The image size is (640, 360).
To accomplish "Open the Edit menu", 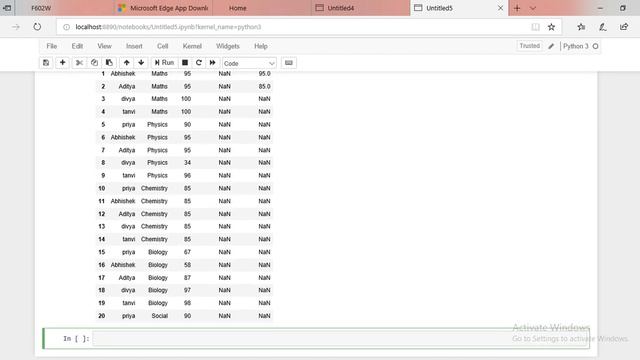I will click(x=77, y=46).
